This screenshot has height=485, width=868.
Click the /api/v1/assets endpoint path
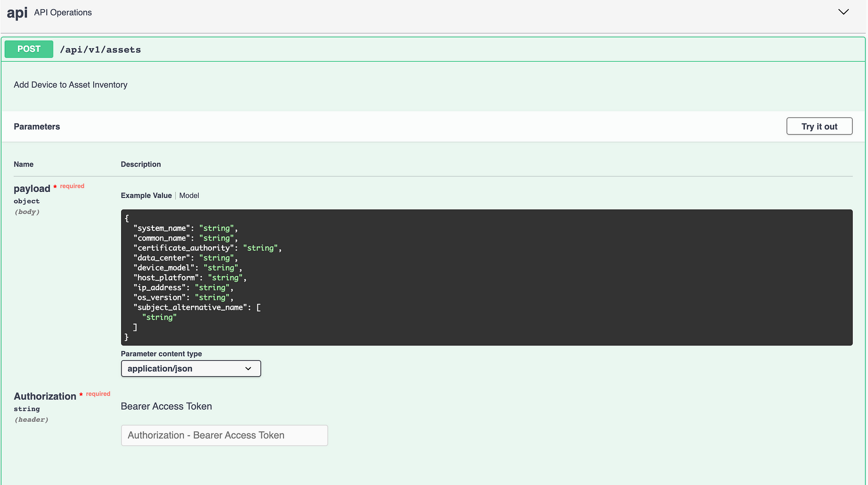click(x=100, y=49)
